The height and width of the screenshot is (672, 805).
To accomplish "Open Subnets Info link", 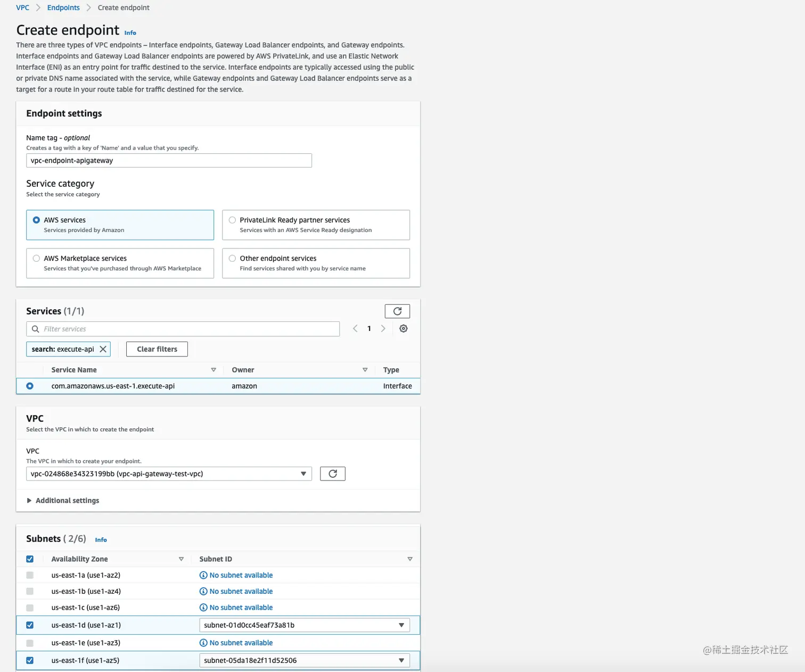I will 101,540.
